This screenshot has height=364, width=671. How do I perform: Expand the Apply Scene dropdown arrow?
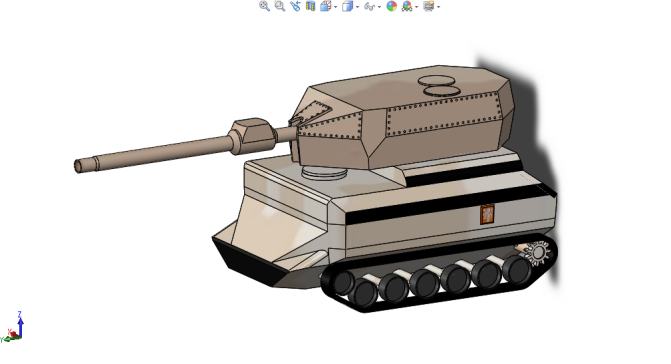point(416,7)
